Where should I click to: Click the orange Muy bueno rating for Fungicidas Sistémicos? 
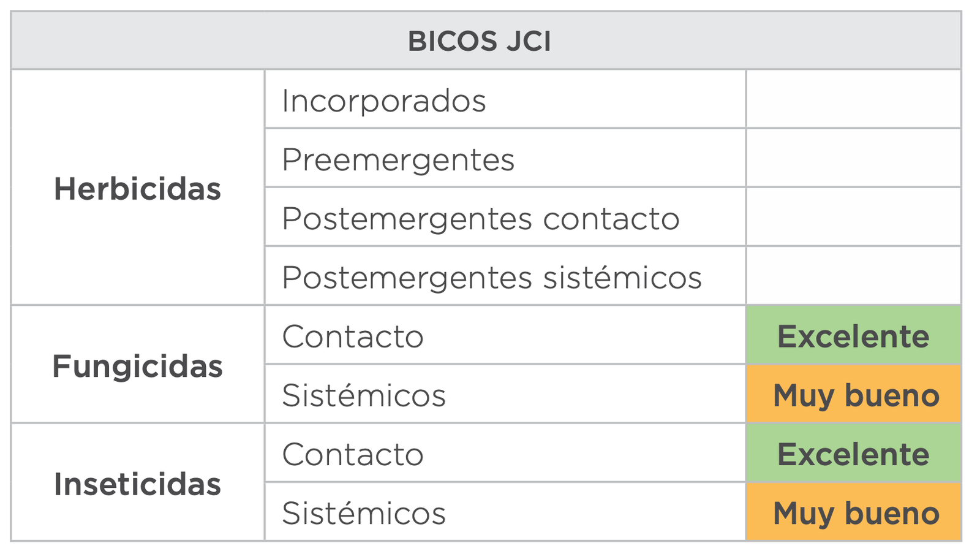click(856, 395)
